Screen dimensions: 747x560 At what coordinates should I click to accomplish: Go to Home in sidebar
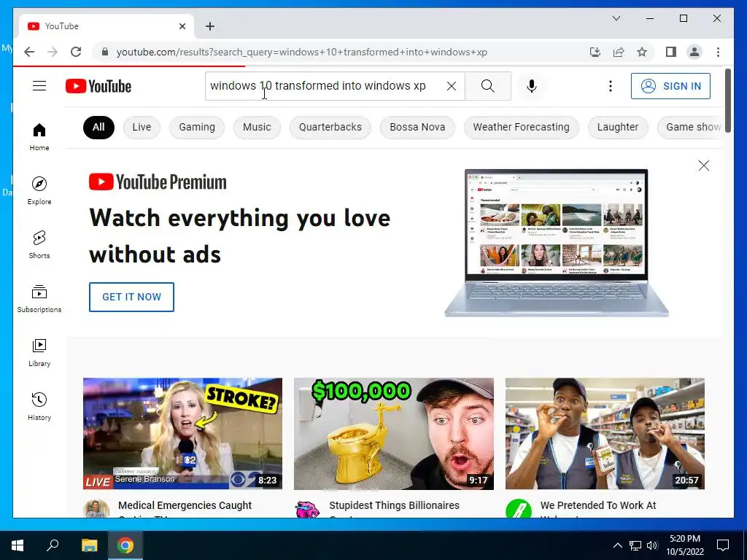tap(39, 136)
